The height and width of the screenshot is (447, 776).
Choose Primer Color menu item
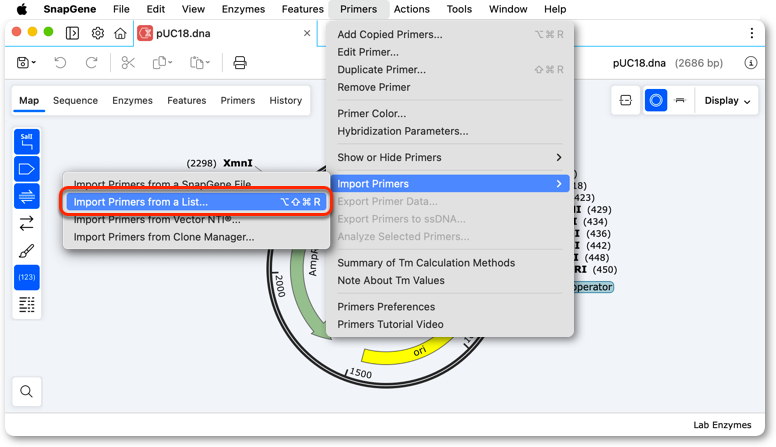[450, 113]
